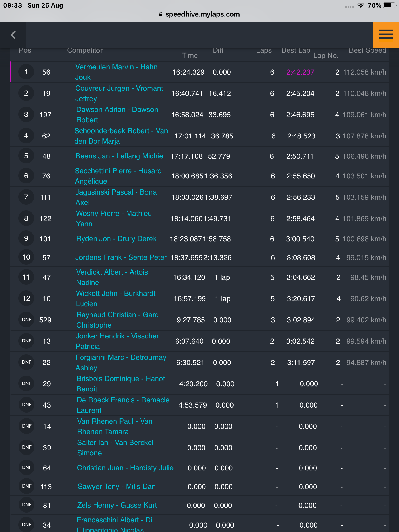Tap the battery icon in status bar

(x=389, y=5)
